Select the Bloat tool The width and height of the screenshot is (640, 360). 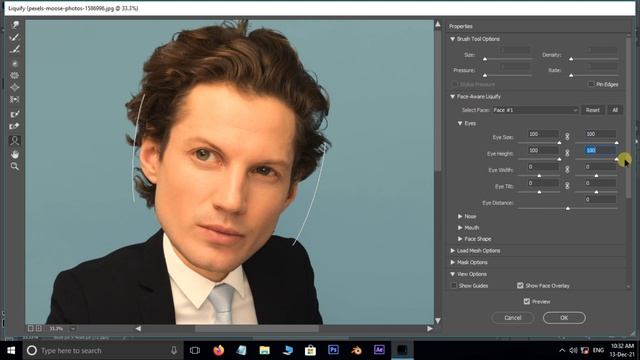[x=15, y=87]
